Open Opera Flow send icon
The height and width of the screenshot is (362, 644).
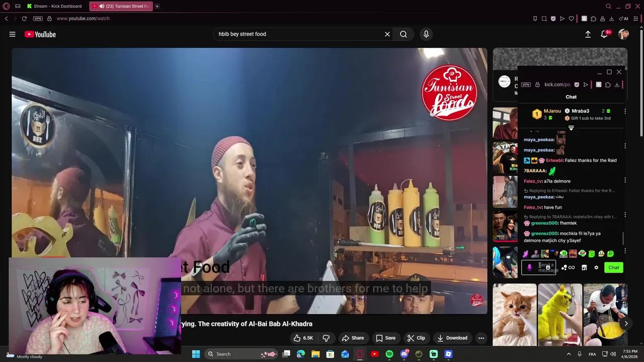coord(562,19)
